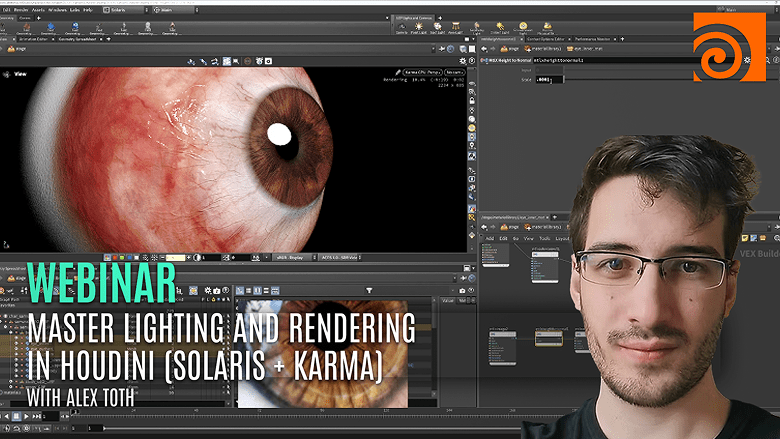Image resolution: width=780 pixels, height=439 pixels.
Task: Select the Environment Light shelf tool
Action: (523, 28)
